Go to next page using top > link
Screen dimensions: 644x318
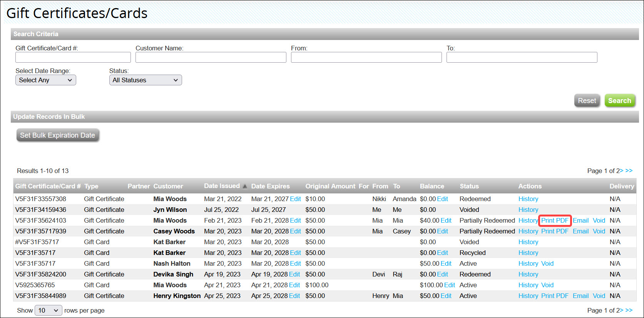click(621, 171)
